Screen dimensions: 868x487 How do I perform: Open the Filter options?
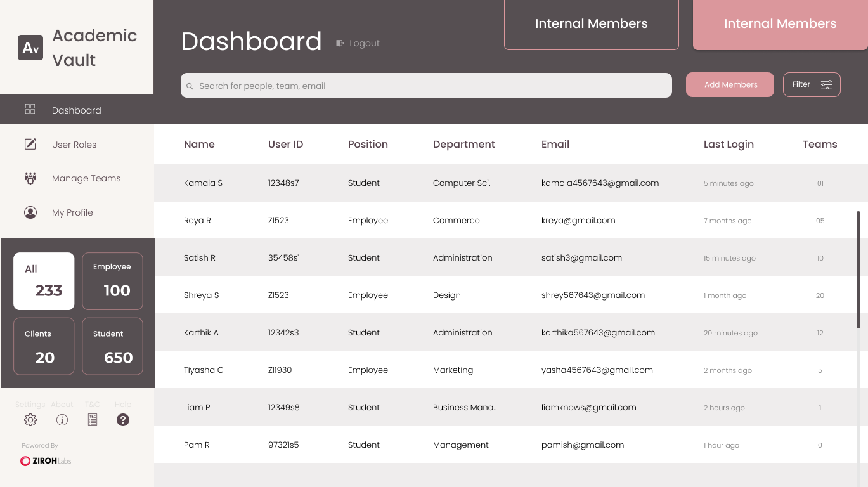[812, 84]
